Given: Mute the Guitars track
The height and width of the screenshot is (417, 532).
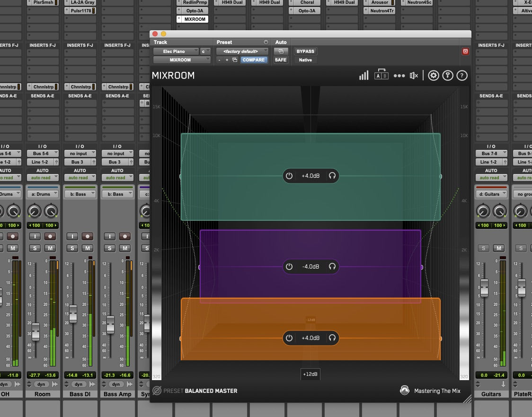Looking at the screenshot, I should [499, 248].
